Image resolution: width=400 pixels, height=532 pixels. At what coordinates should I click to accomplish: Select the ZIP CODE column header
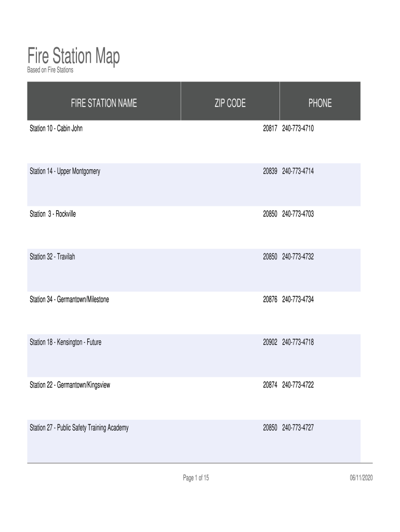coord(230,103)
